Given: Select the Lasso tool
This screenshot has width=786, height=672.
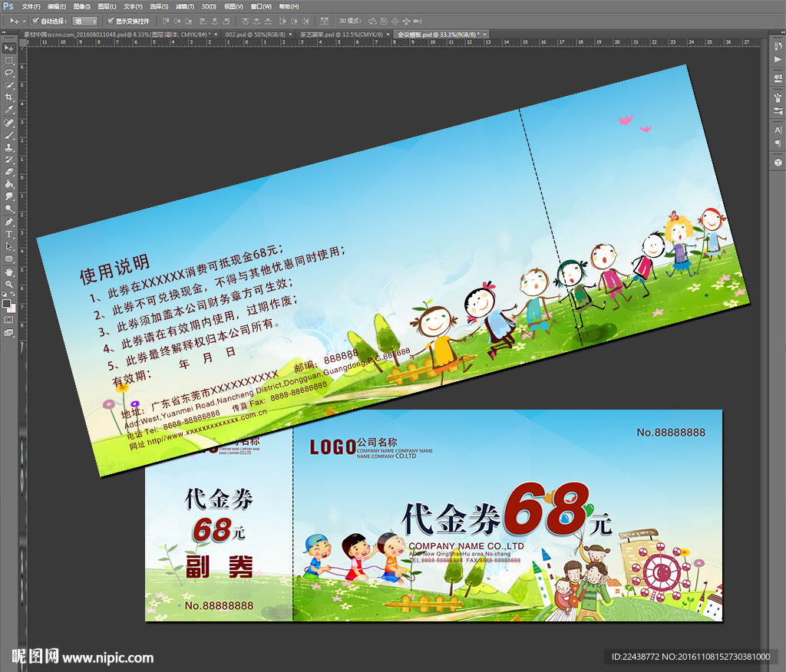Looking at the screenshot, I should pos(9,73).
